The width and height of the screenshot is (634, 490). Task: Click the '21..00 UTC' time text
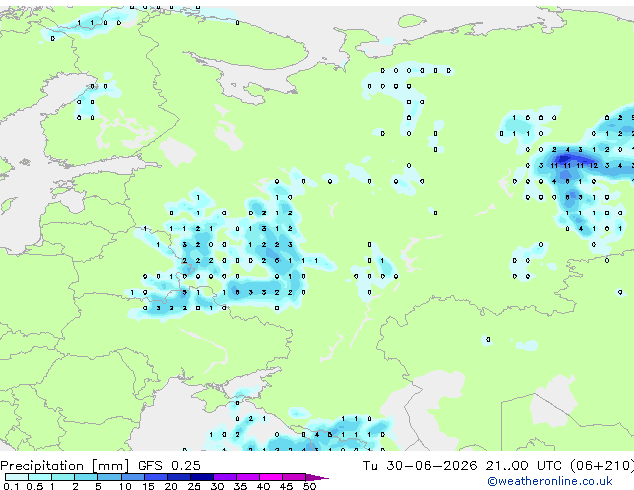click(524, 465)
